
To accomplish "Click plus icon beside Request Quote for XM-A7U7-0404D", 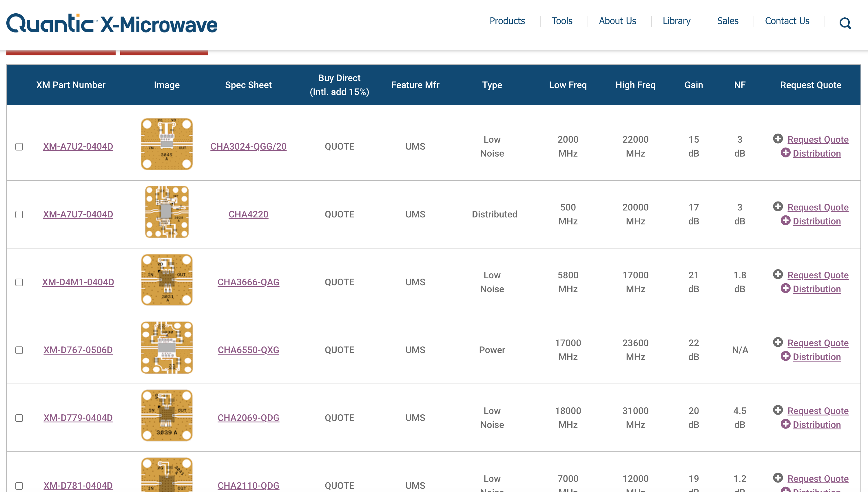I will tap(778, 206).
